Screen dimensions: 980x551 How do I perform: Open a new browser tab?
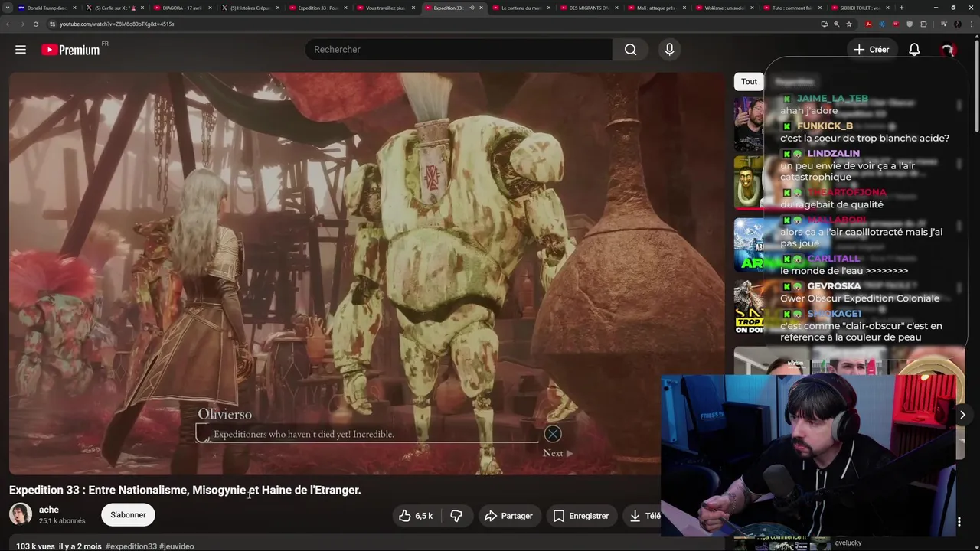tap(901, 8)
